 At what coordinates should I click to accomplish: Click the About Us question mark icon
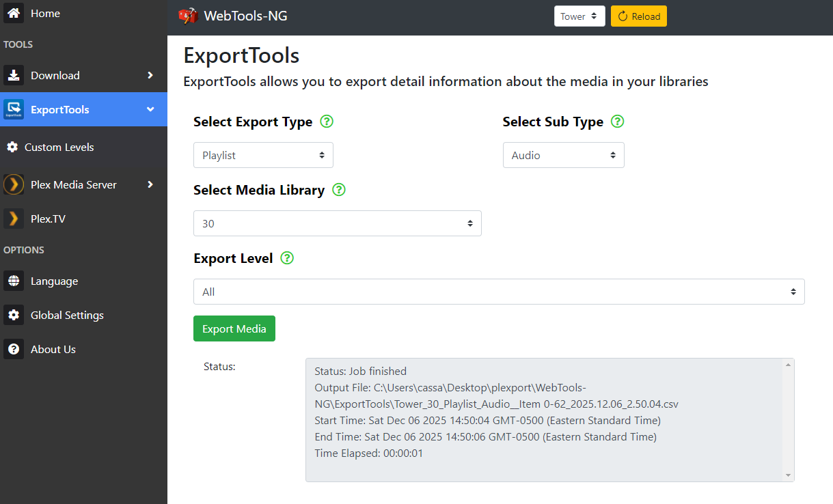point(14,349)
